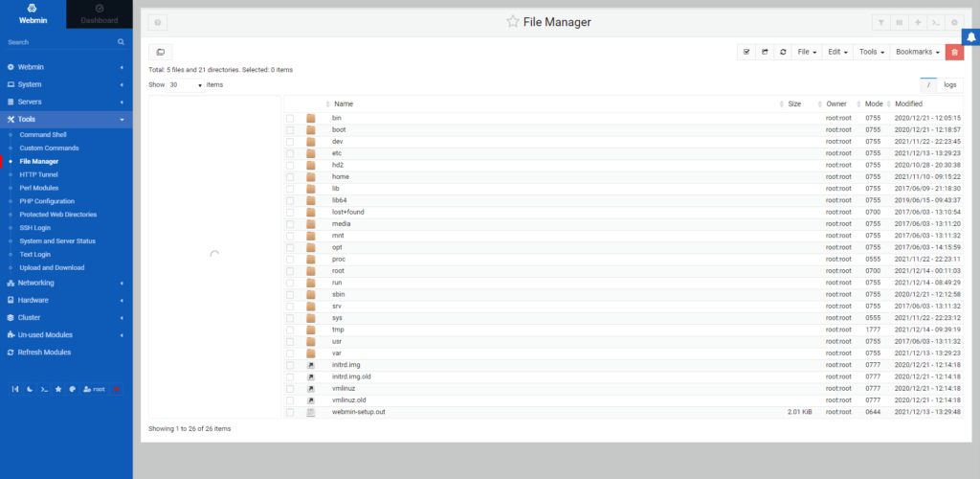
Task: Expand the Cluster sidebar section
Action: [66, 318]
